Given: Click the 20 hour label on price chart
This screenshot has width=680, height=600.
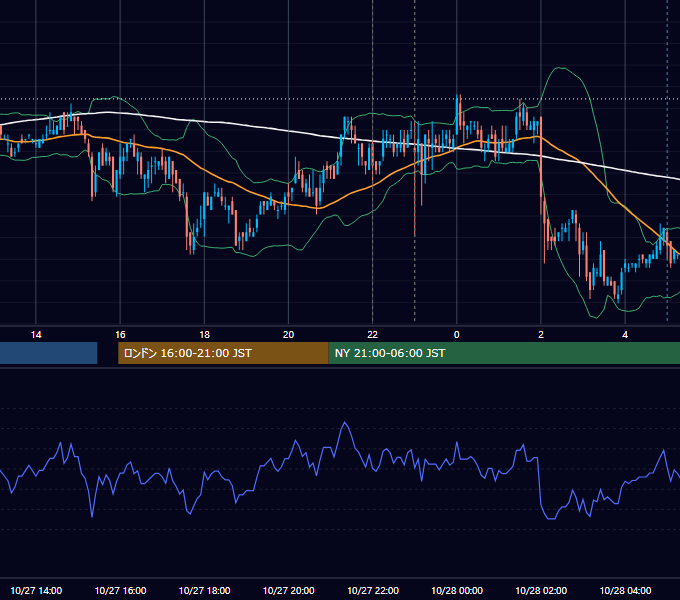Looking at the screenshot, I should pos(288,335).
